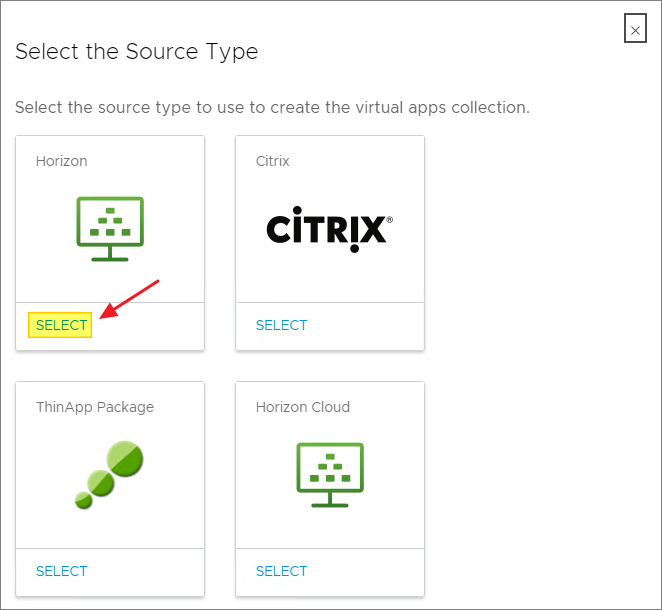Click the source type description sentence

(x=272, y=107)
